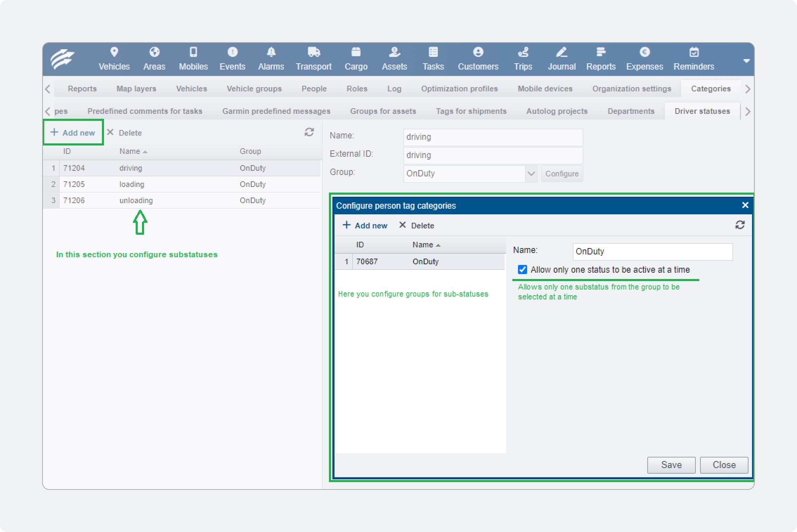Refresh the driver statuses list

[x=309, y=132]
